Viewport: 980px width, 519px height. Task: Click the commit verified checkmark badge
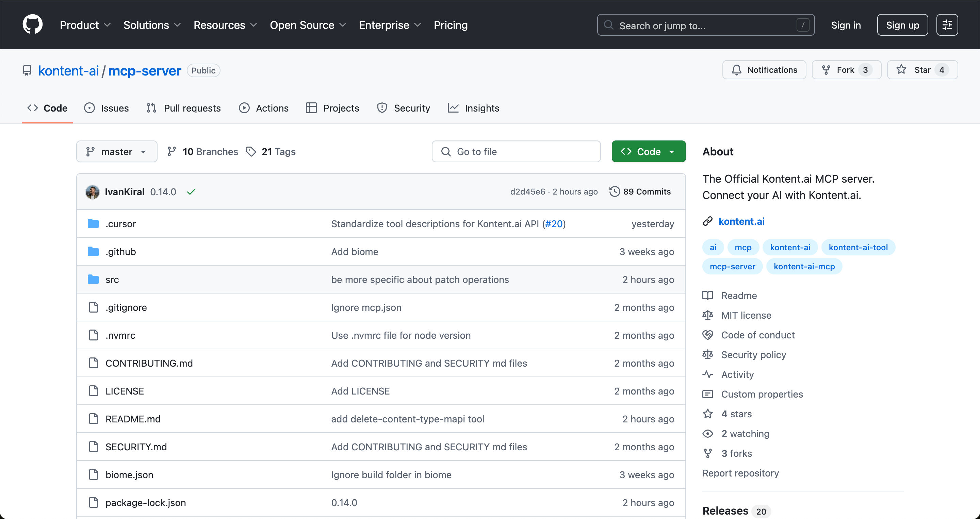(191, 191)
